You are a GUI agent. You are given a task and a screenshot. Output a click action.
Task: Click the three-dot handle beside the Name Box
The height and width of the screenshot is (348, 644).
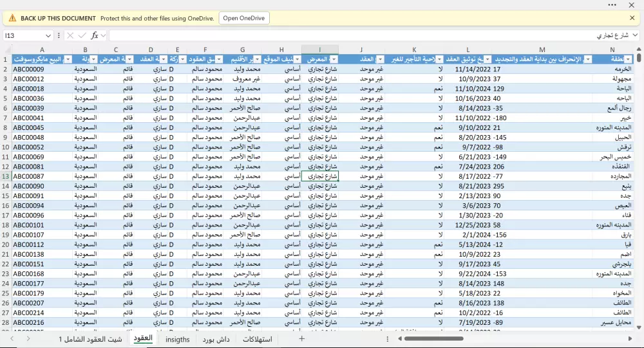59,35
